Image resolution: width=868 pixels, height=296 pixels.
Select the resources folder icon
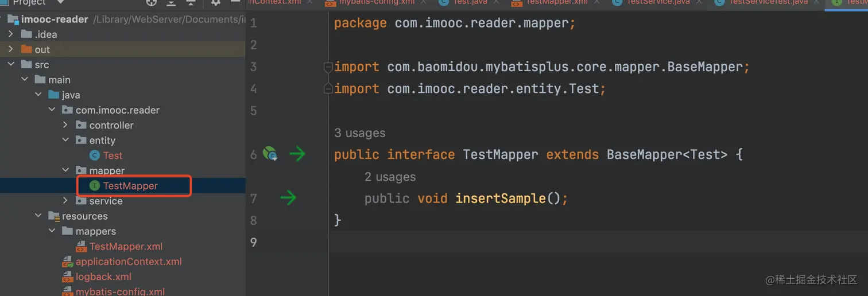pos(54,216)
